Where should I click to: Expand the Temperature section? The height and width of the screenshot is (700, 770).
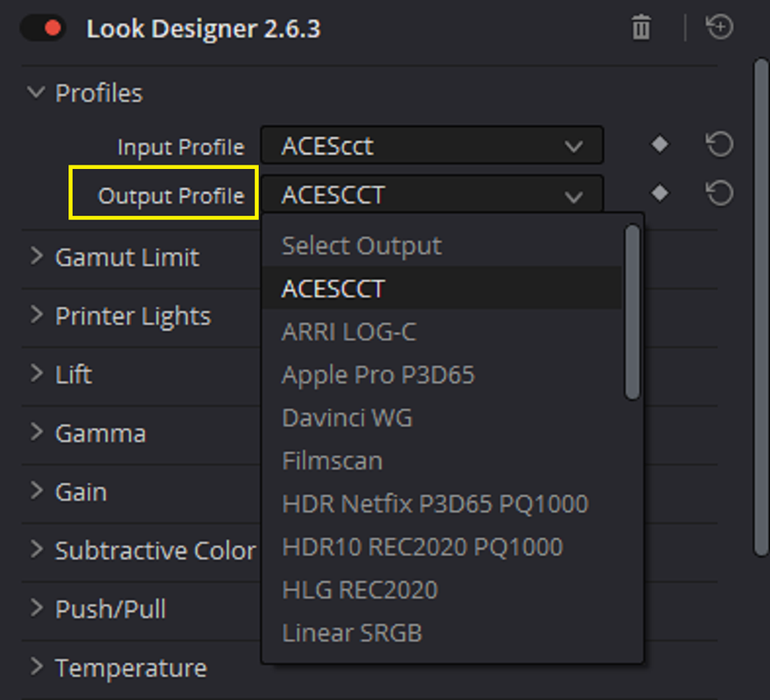37,667
